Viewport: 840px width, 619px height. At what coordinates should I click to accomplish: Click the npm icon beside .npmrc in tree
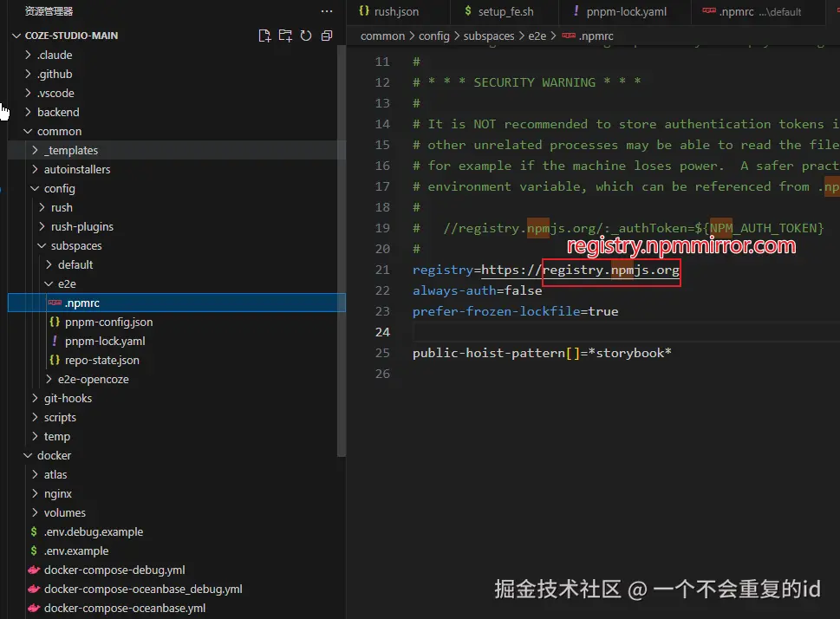pos(55,303)
